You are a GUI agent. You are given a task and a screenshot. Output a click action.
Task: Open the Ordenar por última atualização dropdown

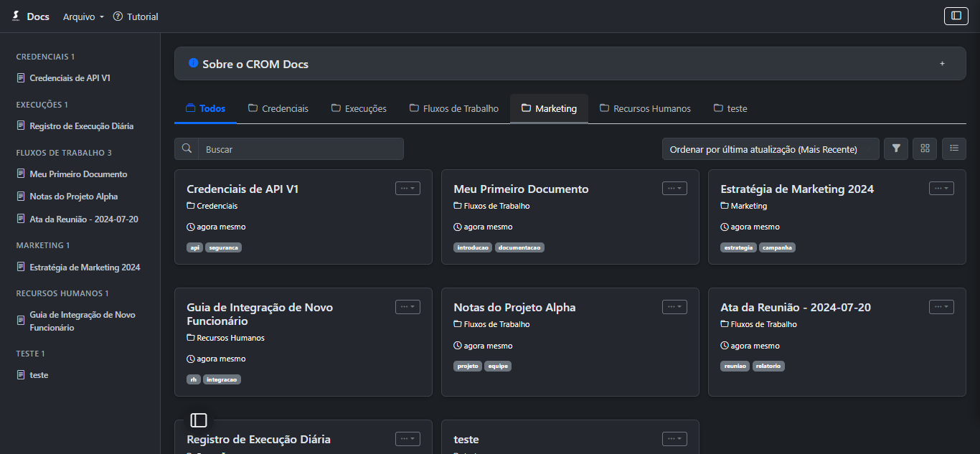click(771, 148)
